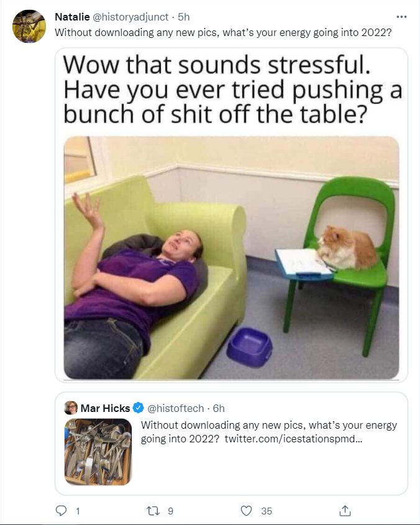This screenshot has height=525, width=420.
Task: Click Mar Hicks verified badge icon
Action: pyautogui.click(x=139, y=408)
